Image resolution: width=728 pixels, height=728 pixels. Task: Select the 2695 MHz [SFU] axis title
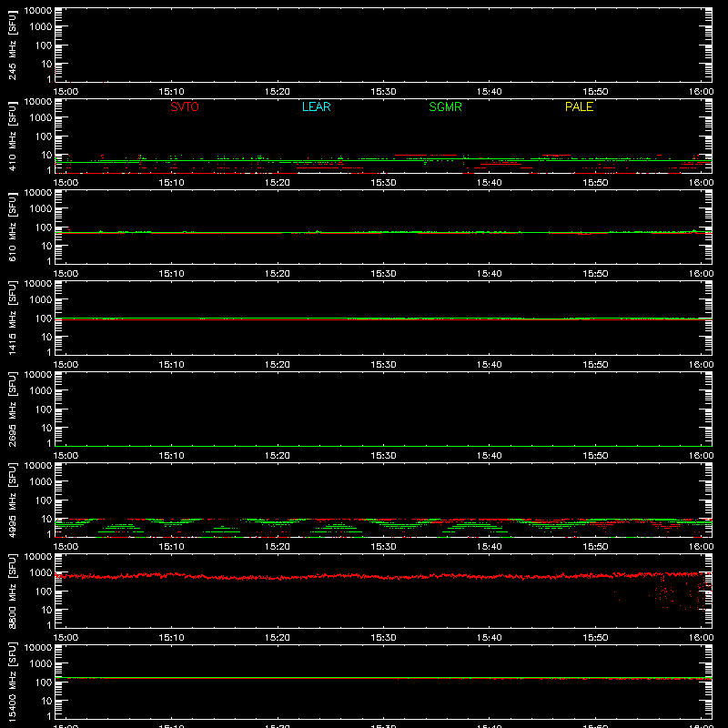[12, 409]
